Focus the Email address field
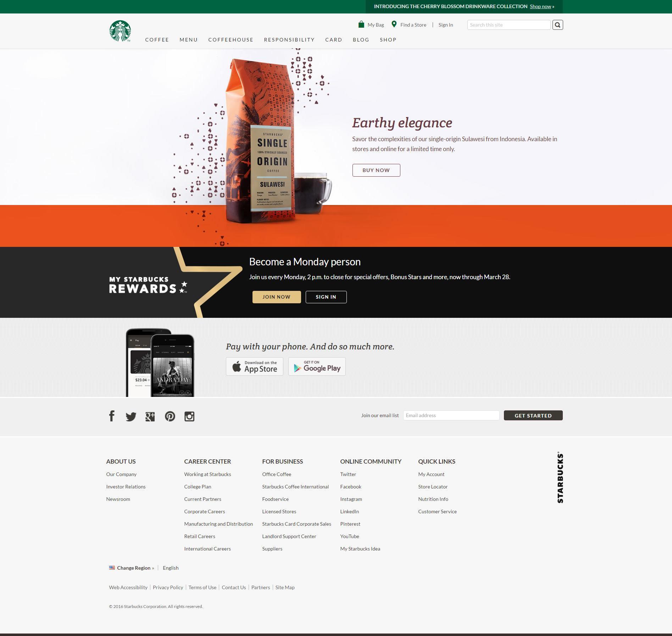This screenshot has width=672, height=636. (451, 415)
